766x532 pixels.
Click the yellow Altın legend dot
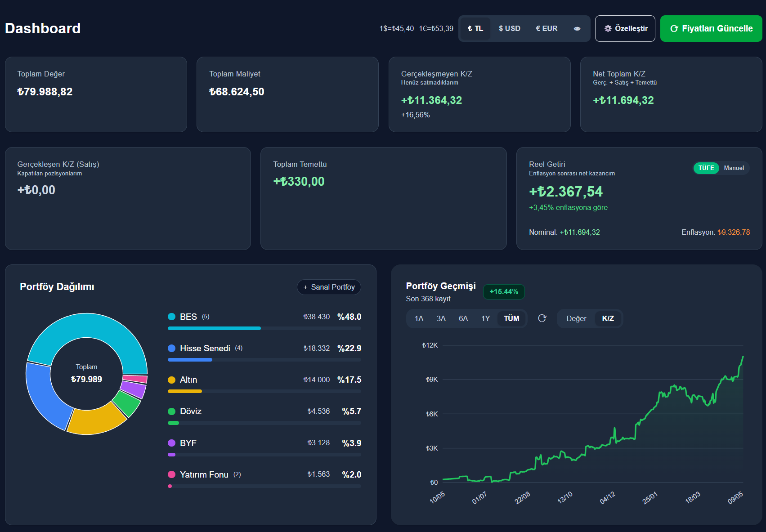171,380
